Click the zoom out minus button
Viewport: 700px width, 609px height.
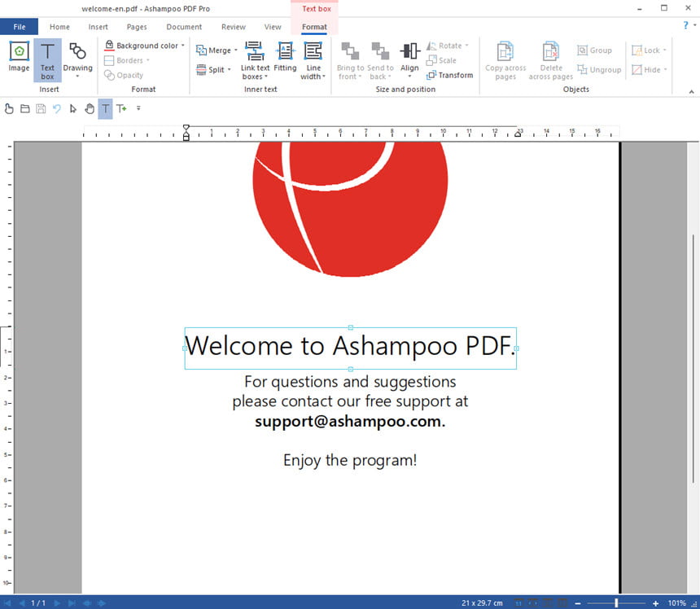(x=577, y=603)
